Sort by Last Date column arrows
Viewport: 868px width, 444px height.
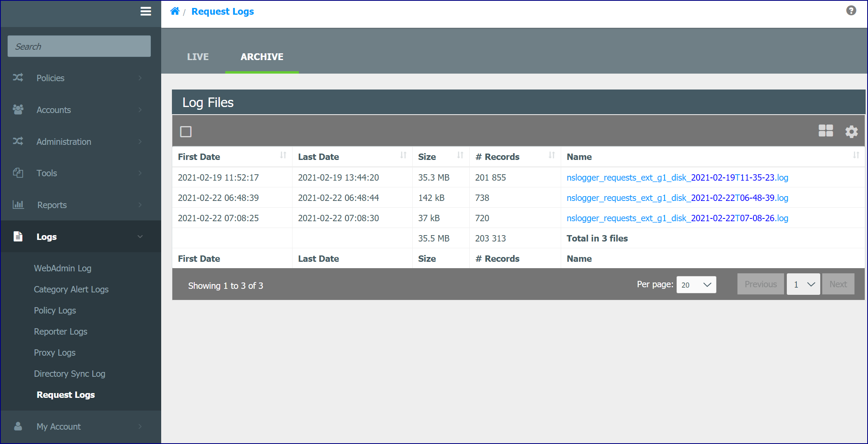tap(403, 155)
